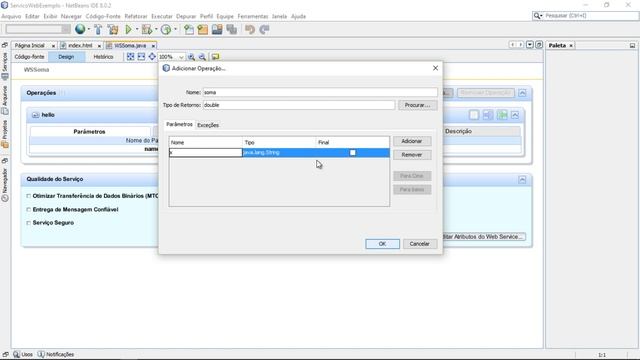
Task: Click the java.lang.String type cell
Action: 279,153
